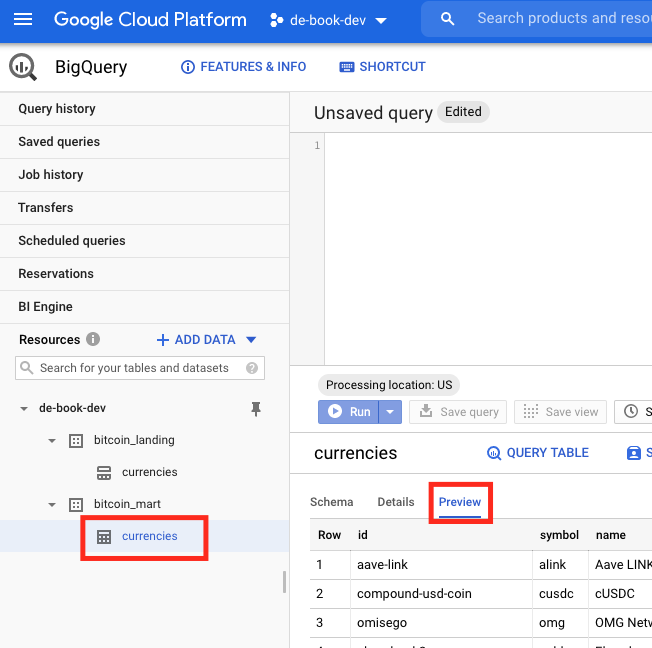Click QUERY TABLE
The width and height of the screenshot is (652, 648).
538,453
